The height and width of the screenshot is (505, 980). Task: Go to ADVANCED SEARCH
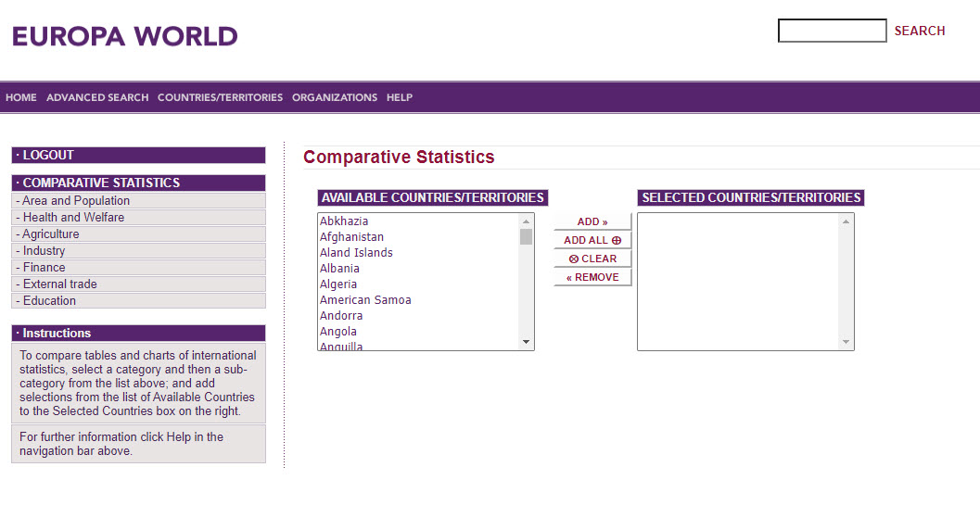(x=97, y=97)
